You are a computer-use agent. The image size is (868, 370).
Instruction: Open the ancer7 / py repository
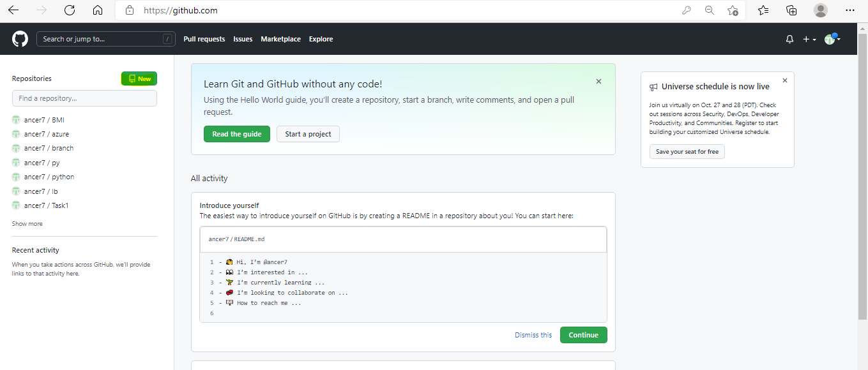click(x=42, y=163)
